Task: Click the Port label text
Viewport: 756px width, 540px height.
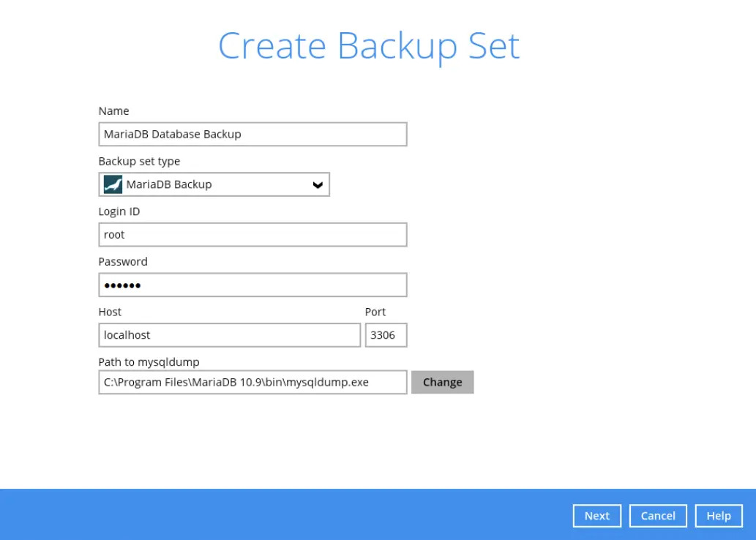Action: 375,312
